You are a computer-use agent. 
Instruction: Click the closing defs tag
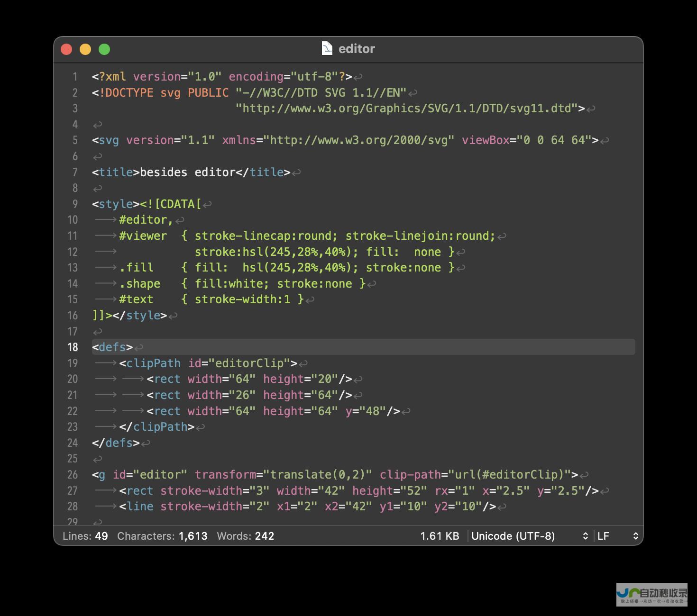116,443
